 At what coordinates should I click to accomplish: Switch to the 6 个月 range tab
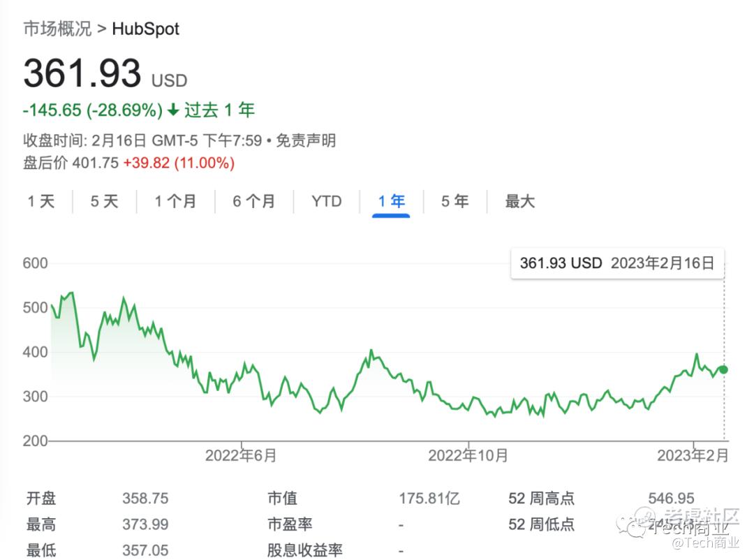point(254,201)
